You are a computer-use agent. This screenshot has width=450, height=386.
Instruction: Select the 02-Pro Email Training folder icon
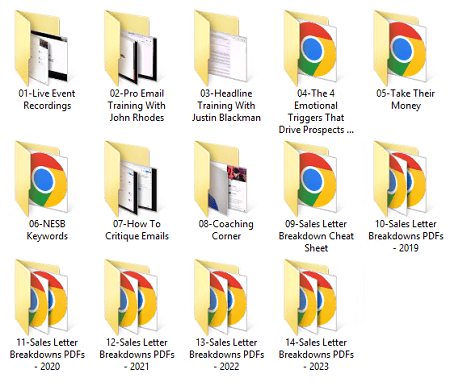pyautogui.click(x=131, y=48)
